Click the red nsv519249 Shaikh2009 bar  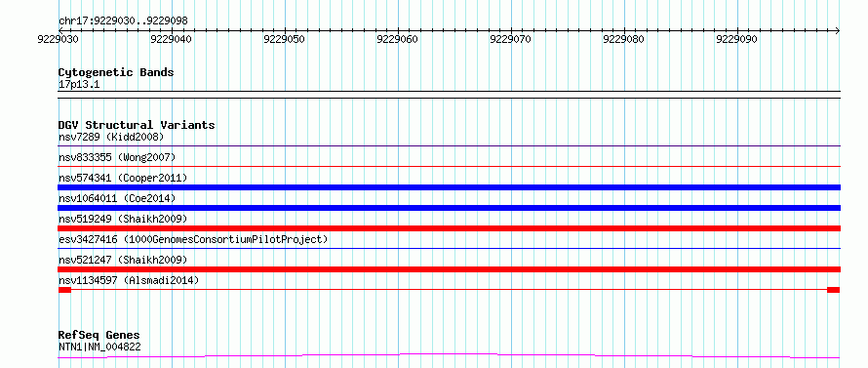click(x=449, y=228)
